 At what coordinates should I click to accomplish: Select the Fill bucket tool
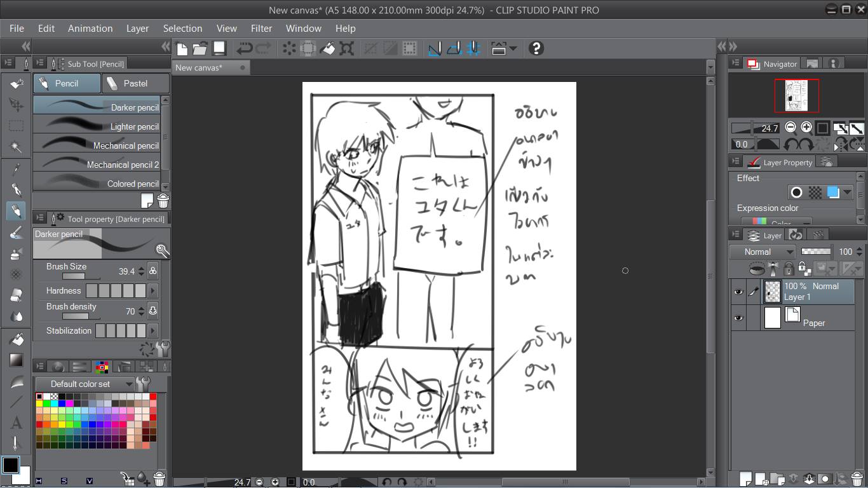[17, 339]
